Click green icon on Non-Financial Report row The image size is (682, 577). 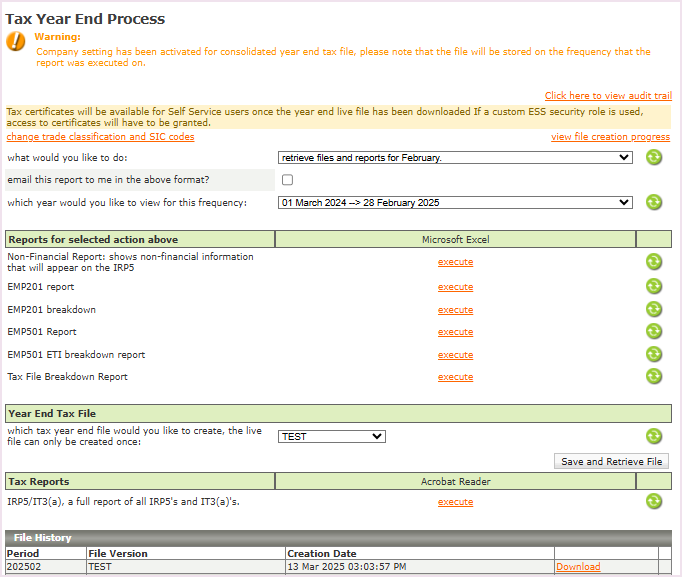click(x=654, y=262)
